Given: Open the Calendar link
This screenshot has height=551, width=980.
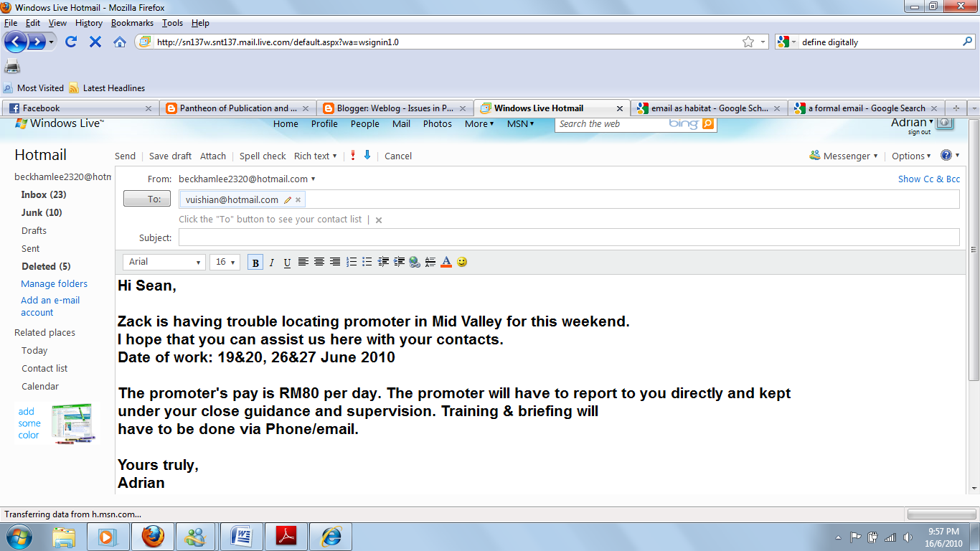Looking at the screenshot, I should (40, 386).
